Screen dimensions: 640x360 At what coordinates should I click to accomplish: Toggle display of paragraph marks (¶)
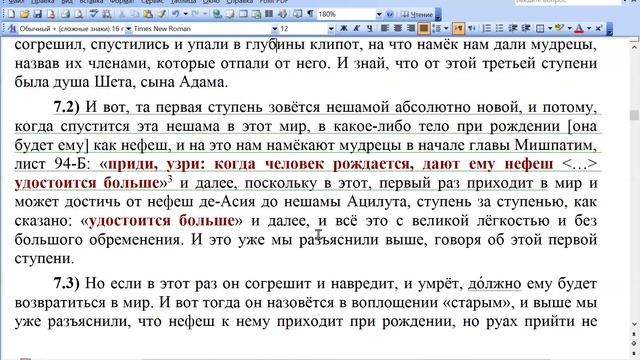[x=311, y=14]
